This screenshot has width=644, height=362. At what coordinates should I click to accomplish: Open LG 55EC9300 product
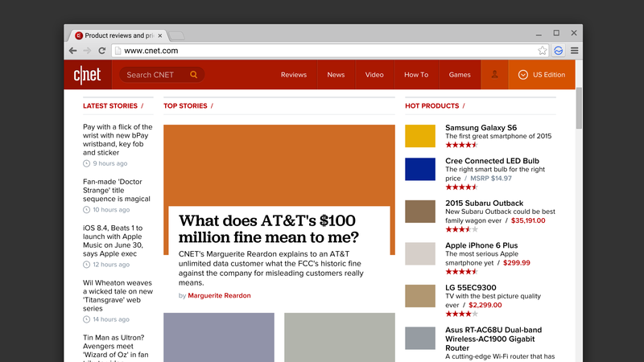pyautogui.click(x=471, y=288)
